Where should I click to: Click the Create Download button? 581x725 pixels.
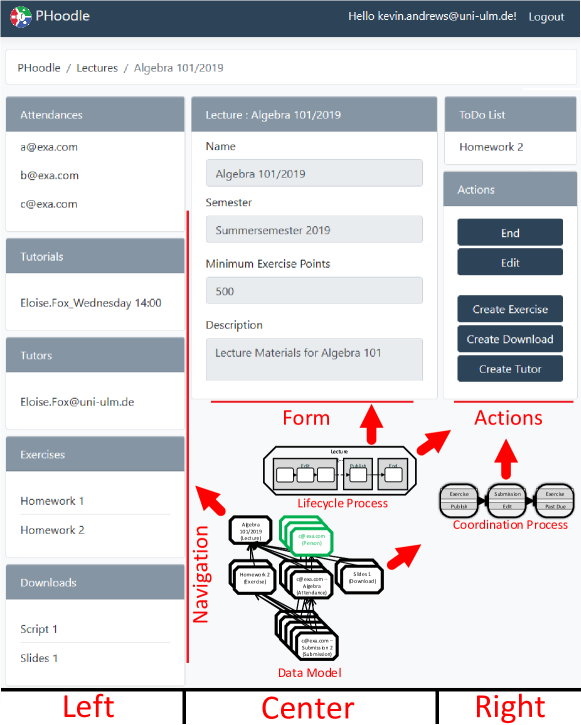510,339
